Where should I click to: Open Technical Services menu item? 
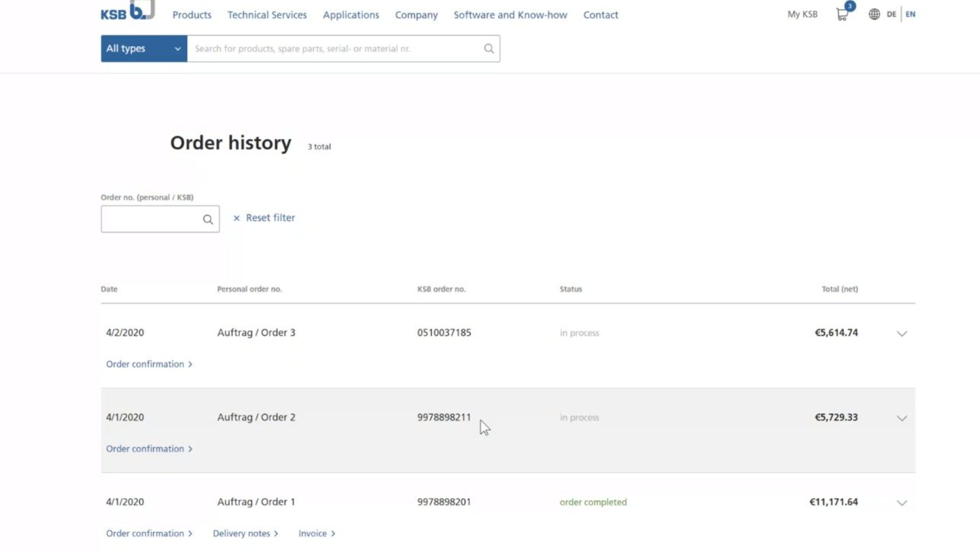click(267, 15)
